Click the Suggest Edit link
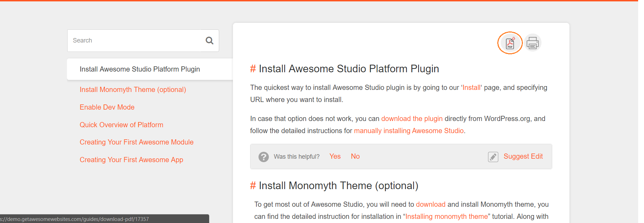644x223 pixels. click(523, 156)
